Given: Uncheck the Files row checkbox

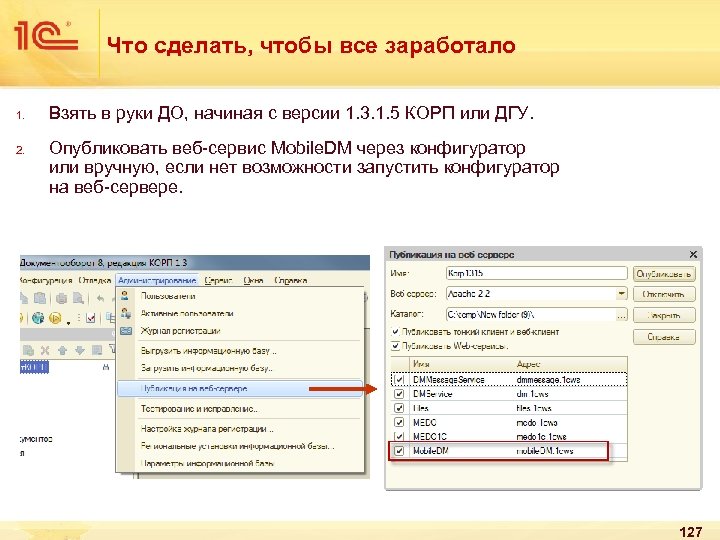Looking at the screenshot, I should click(399, 408).
